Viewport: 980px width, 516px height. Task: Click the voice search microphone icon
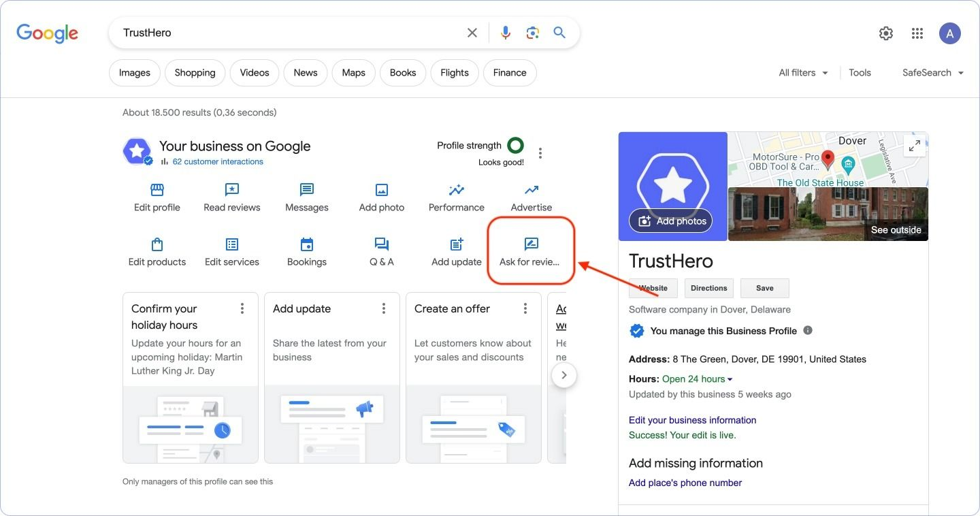point(505,33)
